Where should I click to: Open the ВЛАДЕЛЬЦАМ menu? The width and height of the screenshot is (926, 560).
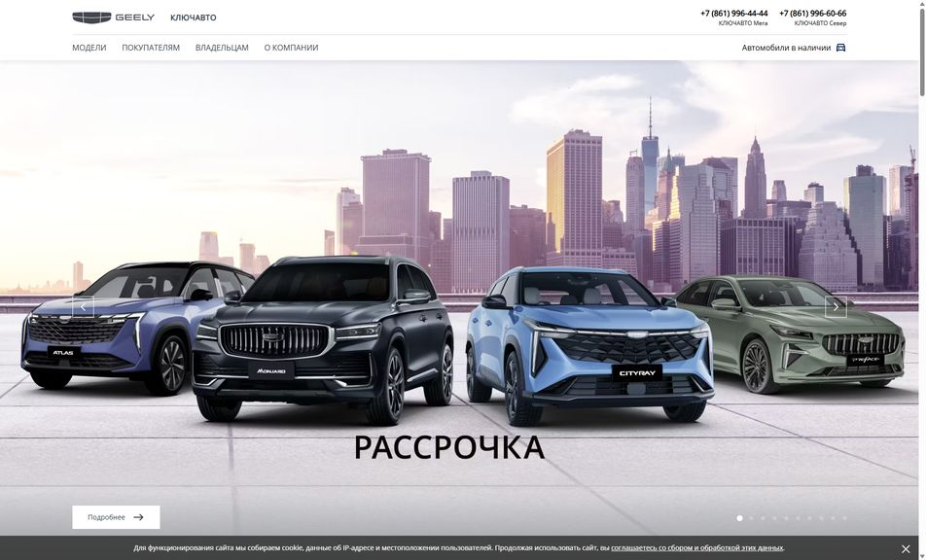tap(222, 48)
